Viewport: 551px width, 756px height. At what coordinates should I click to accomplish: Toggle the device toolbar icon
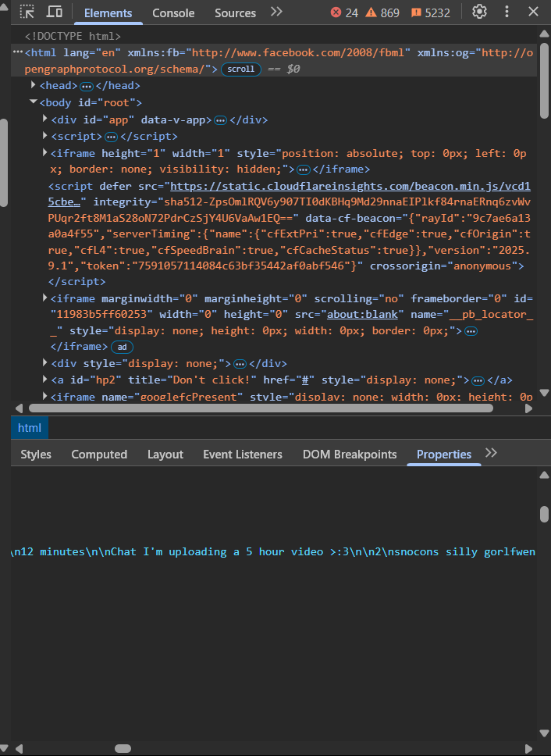coord(54,12)
